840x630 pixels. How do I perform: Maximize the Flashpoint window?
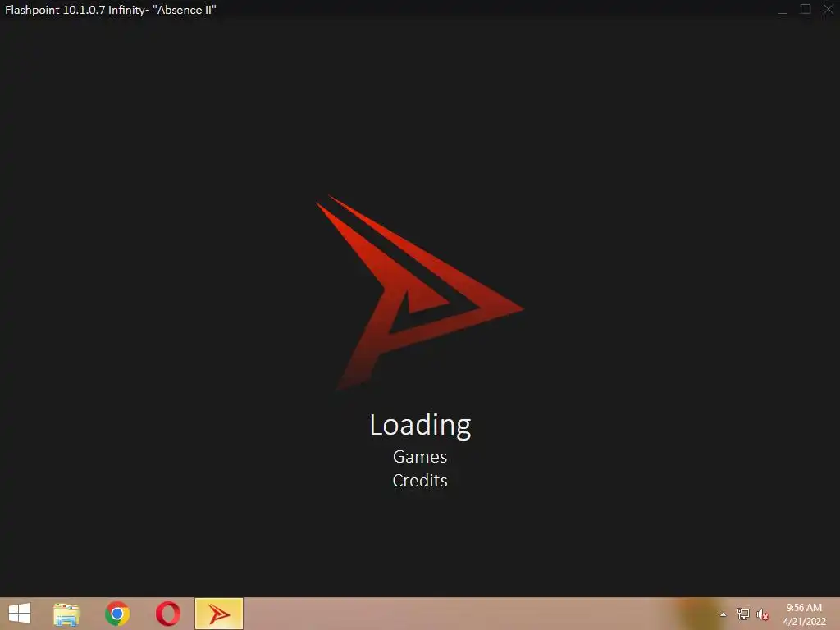[806, 9]
